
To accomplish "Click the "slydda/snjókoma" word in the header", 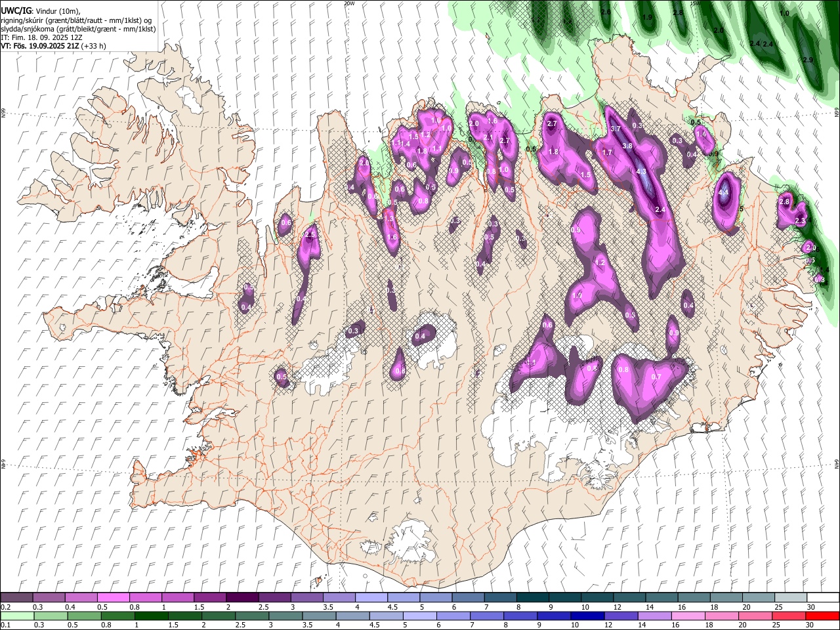I will coord(27,30).
